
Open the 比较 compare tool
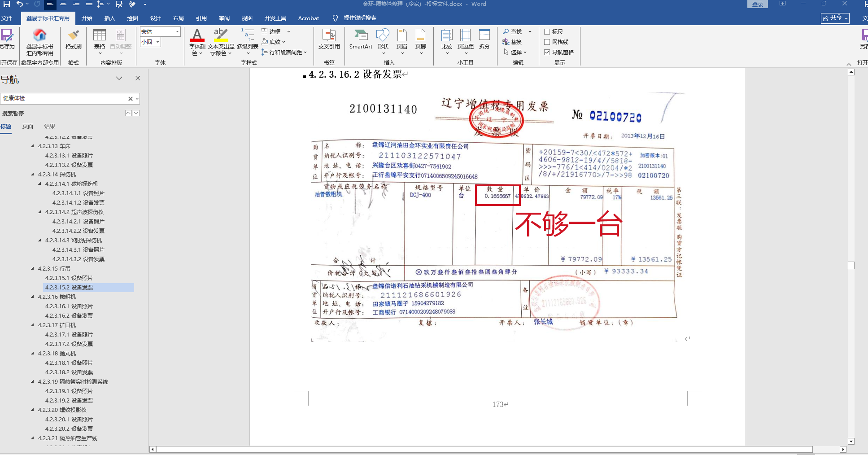(447, 41)
